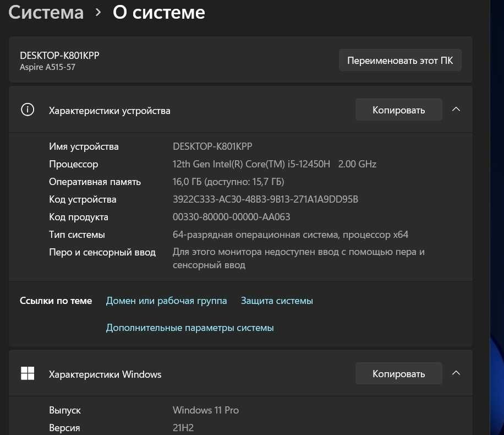Click the Для этого монитора недоступен ввод text
Image resolution: width=504 pixels, height=435 pixels.
[x=299, y=258]
